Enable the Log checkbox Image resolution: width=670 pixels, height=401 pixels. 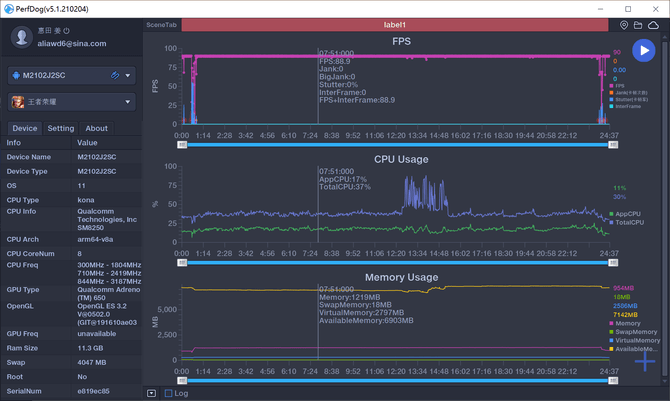pyautogui.click(x=169, y=393)
